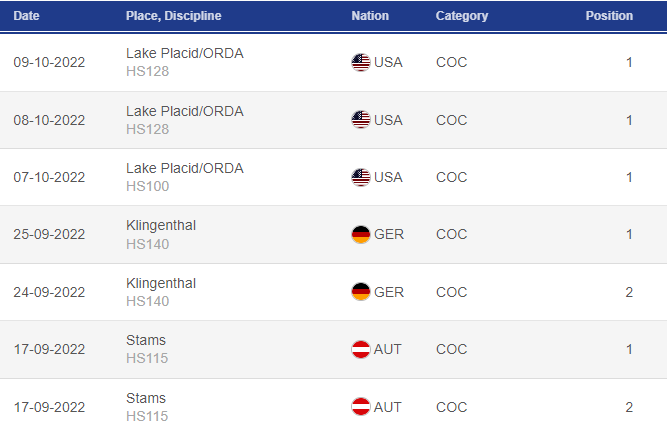
Task: Open Stams HS115 result with position 2
Action: point(334,407)
